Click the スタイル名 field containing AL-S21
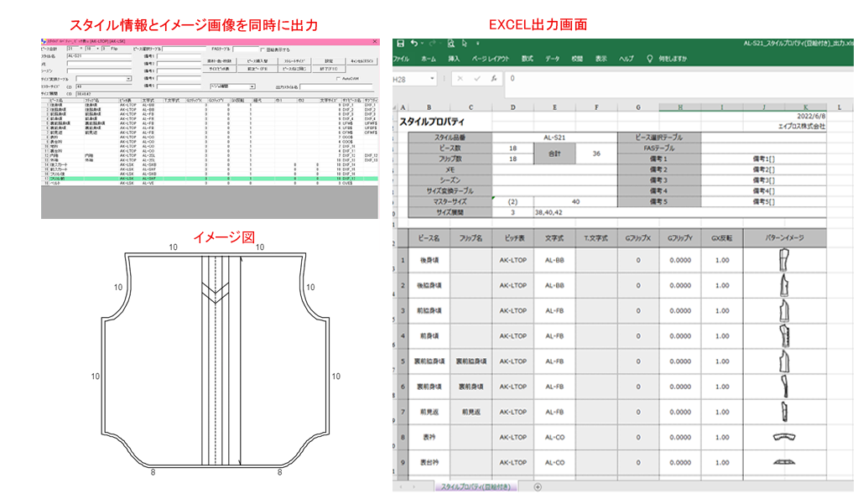This screenshot has height=504, width=863. click(99, 56)
